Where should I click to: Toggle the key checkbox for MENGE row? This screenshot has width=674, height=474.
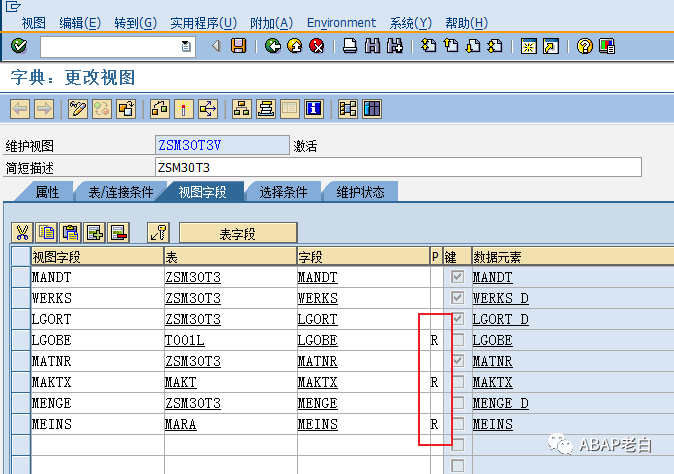click(x=458, y=403)
